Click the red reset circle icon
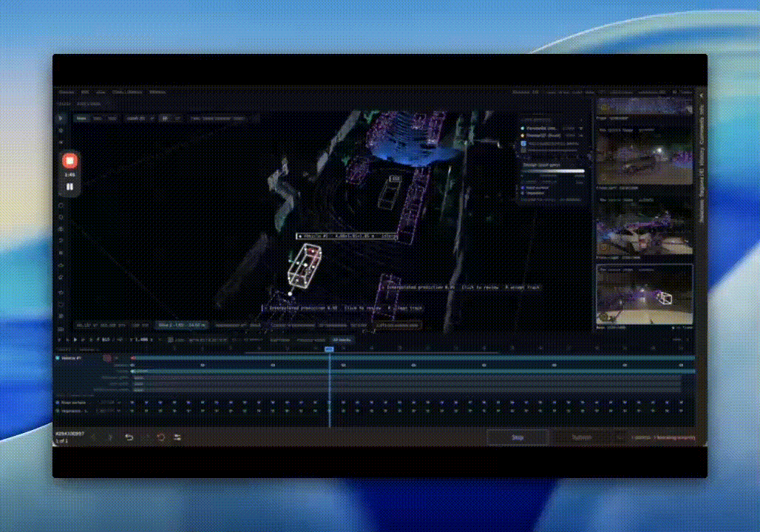This screenshot has height=532, width=760. [x=161, y=437]
